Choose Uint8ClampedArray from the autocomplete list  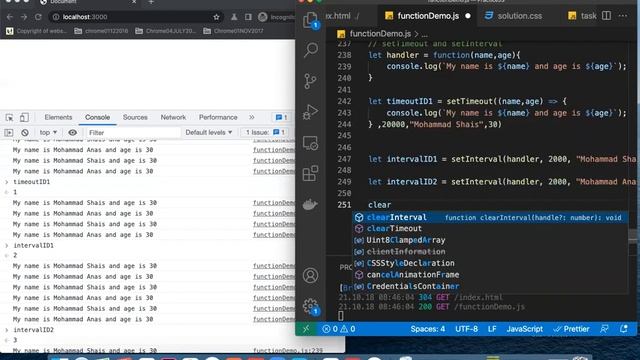pos(490,240)
